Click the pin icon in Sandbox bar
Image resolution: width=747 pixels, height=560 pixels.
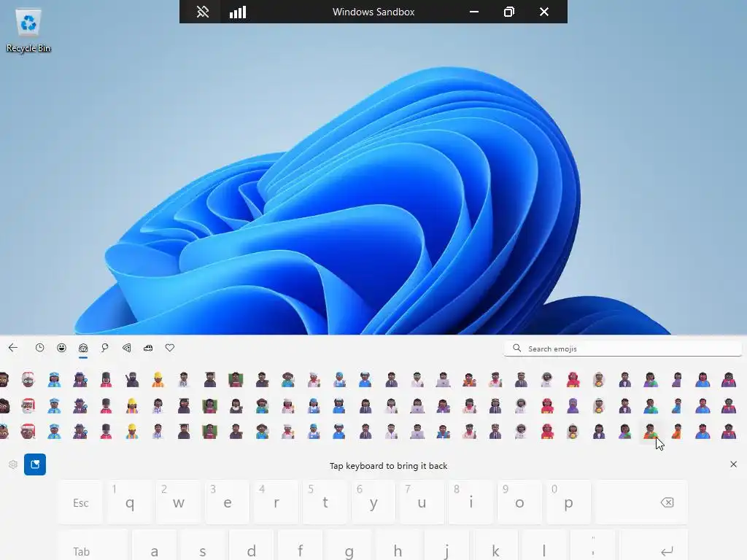pyautogui.click(x=203, y=12)
